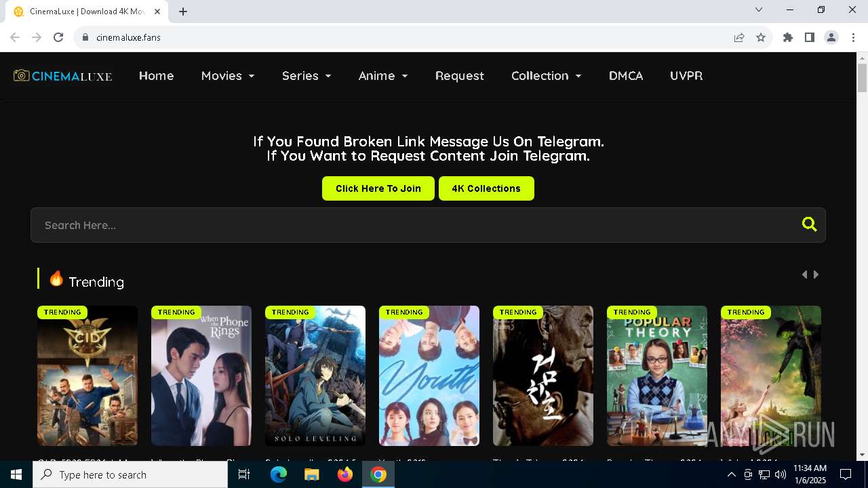Launch Microsoft Edge from the taskbar
868x488 pixels.
[279, 474]
